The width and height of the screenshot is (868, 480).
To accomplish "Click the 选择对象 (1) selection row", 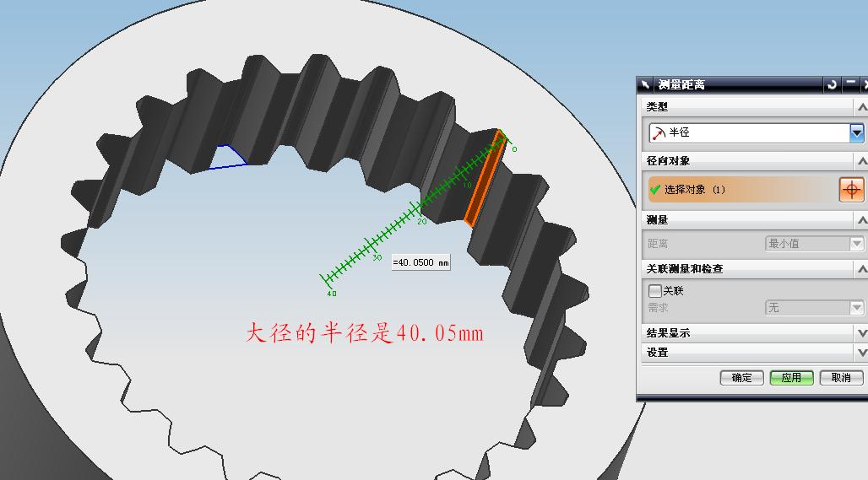I will pyautogui.click(x=743, y=190).
